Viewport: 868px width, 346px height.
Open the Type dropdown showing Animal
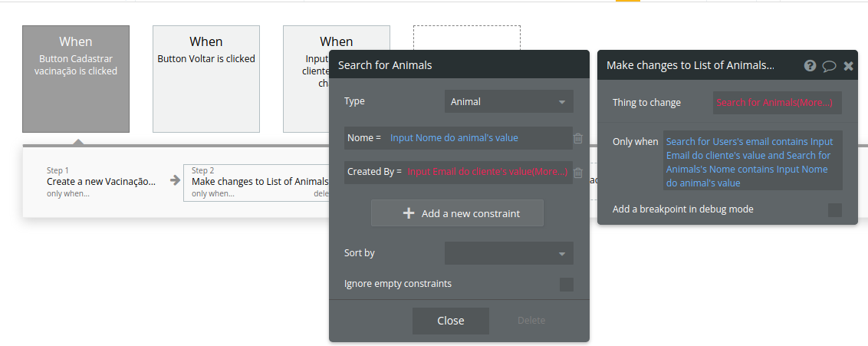pos(508,101)
